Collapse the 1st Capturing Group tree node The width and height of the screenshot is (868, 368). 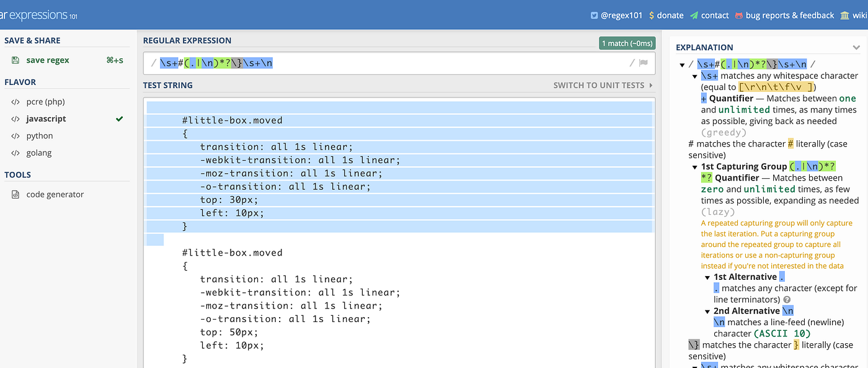[695, 167]
